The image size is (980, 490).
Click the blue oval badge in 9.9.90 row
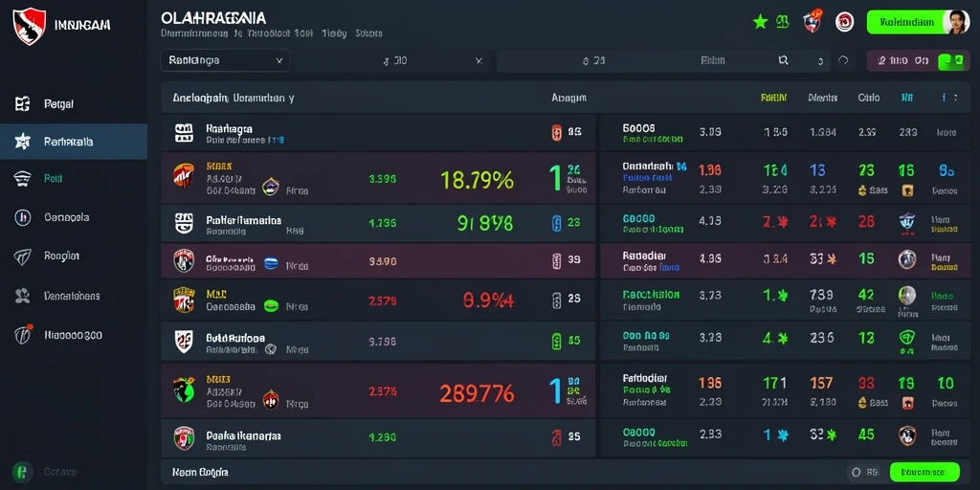tap(271, 263)
